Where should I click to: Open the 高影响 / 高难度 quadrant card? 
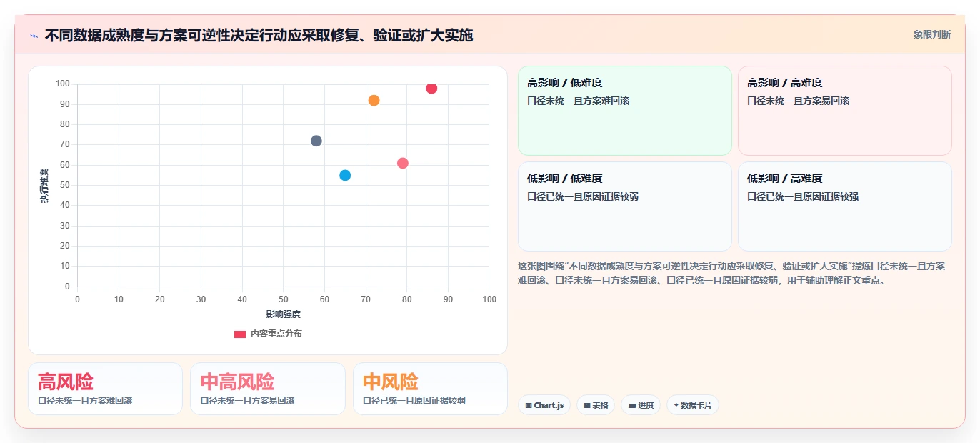point(845,111)
